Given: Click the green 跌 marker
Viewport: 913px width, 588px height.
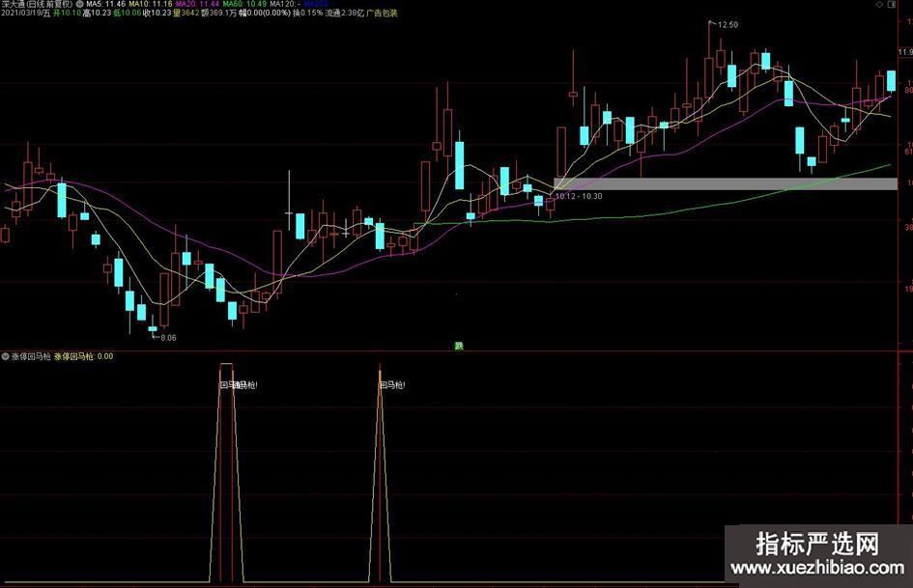Looking at the screenshot, I should pos(459,345).
